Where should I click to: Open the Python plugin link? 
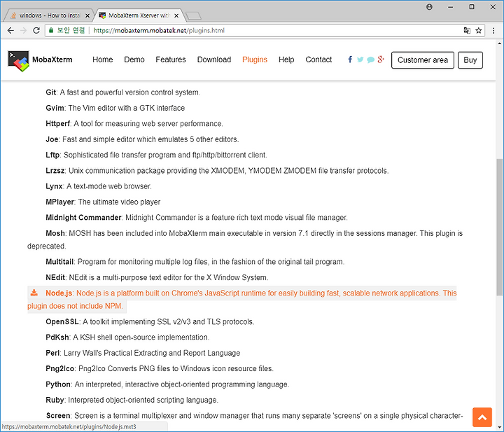click(167, 384)
